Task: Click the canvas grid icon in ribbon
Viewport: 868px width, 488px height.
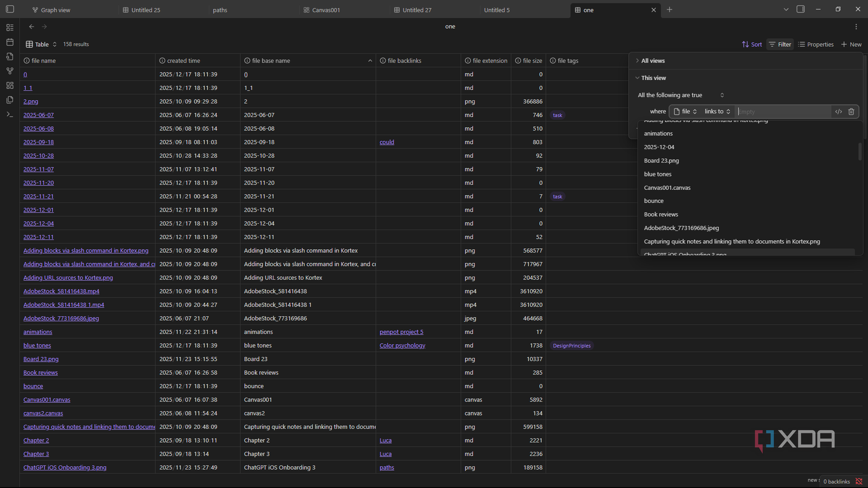Action: (x=9, y=85)
